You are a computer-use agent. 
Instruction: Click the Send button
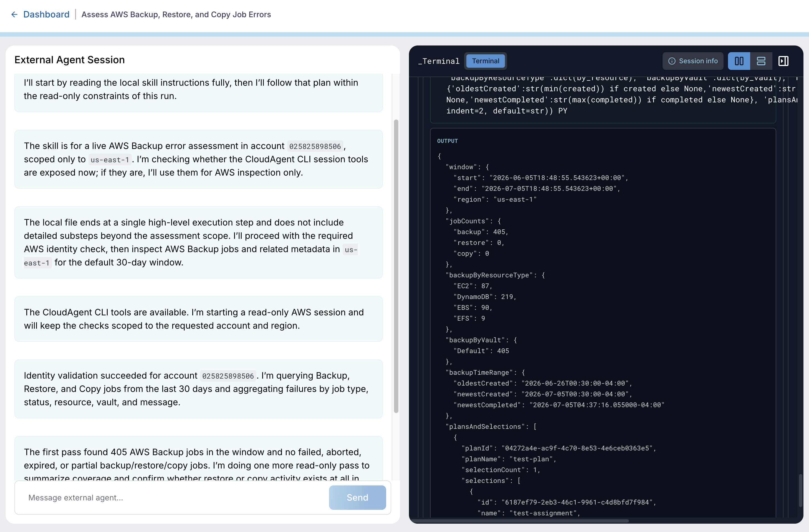357,497
